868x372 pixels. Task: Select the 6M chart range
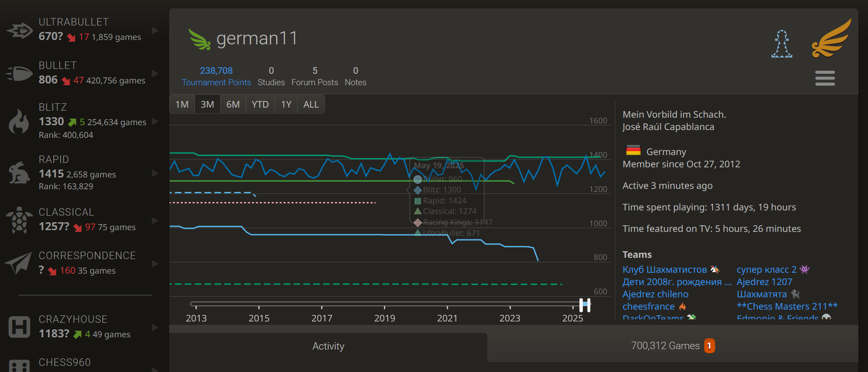233,105
